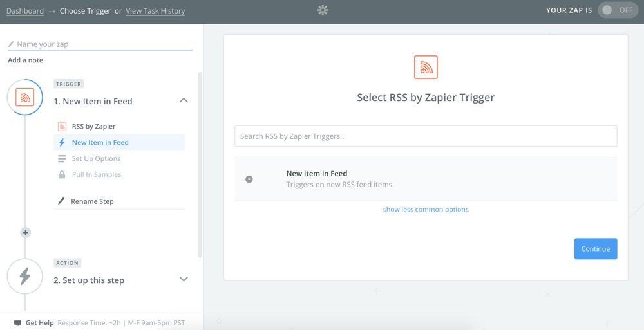Image resolution: width=644 pixels, height=330 pixels.
Task: Click the ACTION label badge
Action: tap(68, 262)
